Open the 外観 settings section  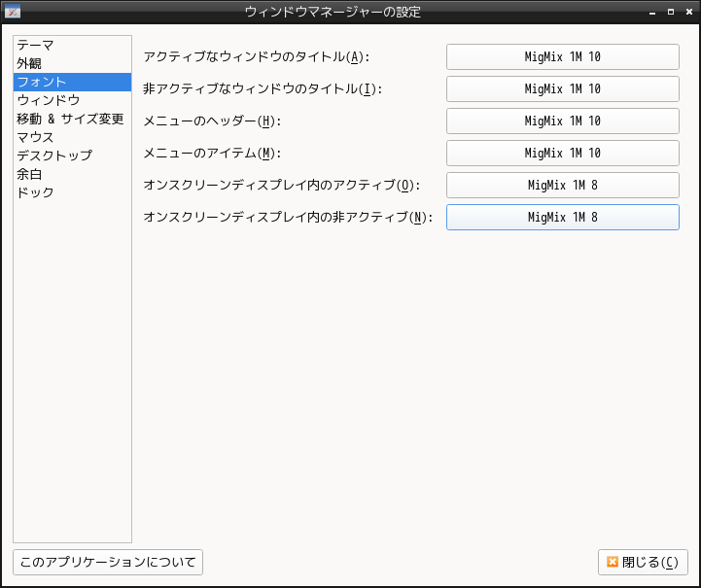point(29,63)
